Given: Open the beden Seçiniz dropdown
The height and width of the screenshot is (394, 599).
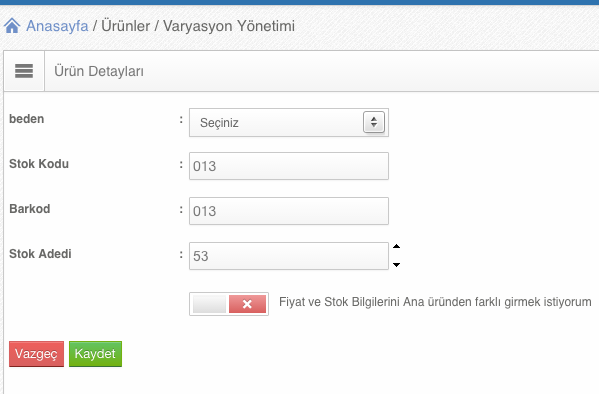Looking at the screenshot, I should coord(289,123).
